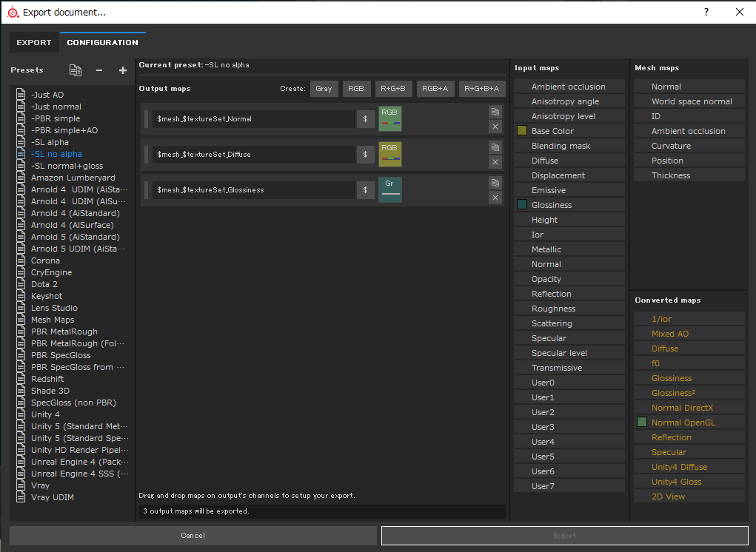Switch to the CONFIGURATION tab
Screen dimensions: 756x552
click(x=103, y=42)
